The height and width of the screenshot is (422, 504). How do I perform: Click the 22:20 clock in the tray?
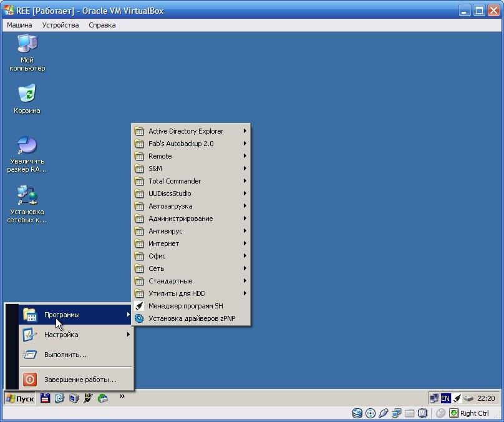pos(486,398)
